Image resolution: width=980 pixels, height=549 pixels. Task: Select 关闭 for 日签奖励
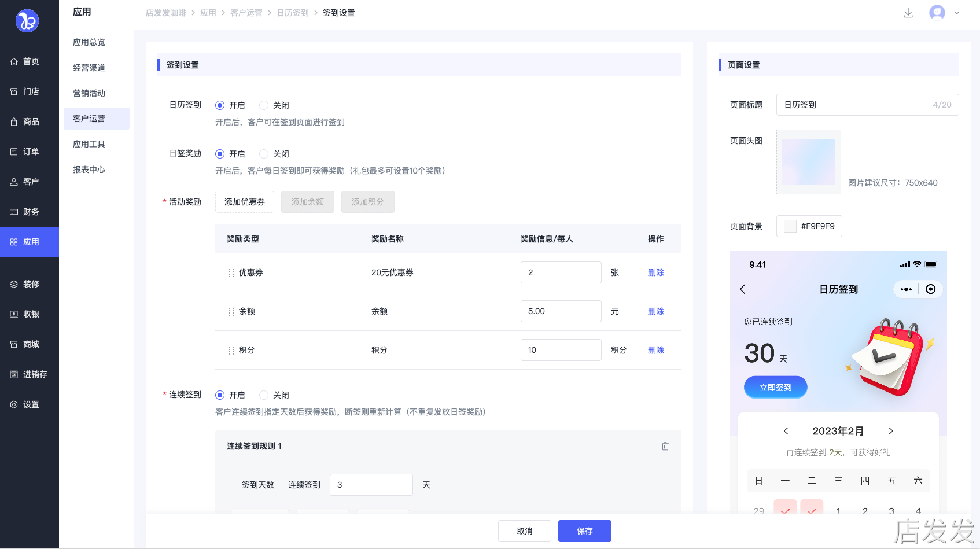coord(264,154)
